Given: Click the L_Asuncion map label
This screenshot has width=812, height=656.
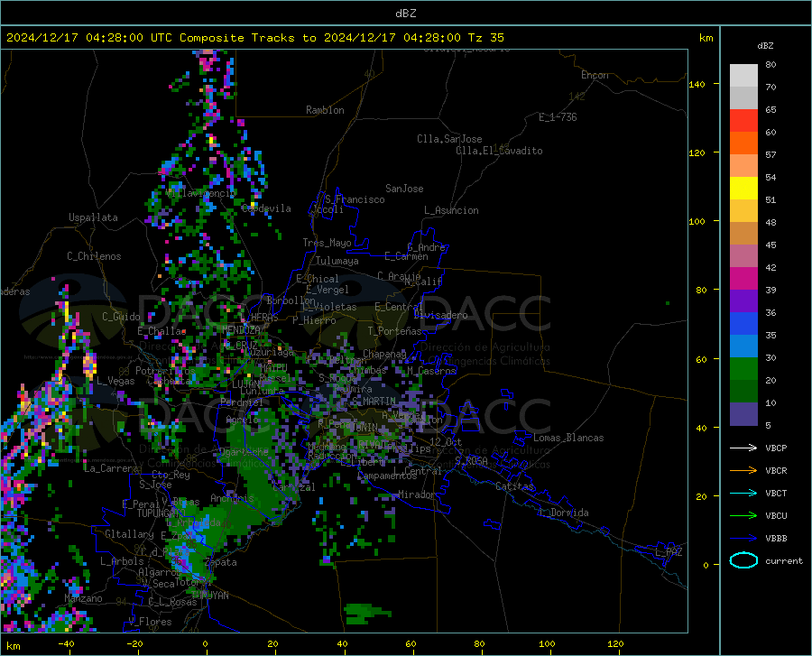Looking at the screenshot, I should [x=451, y=210].
